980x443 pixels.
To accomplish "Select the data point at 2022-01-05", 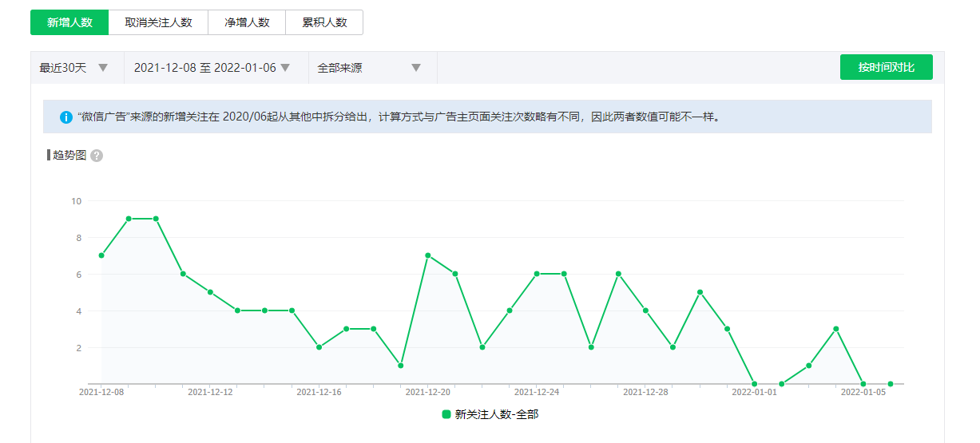I will point(863,384).
